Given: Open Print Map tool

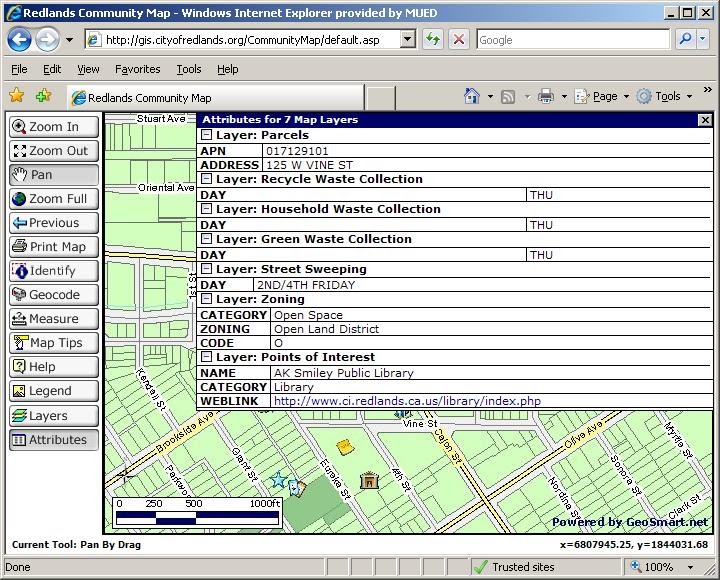Looking at the screenshot, I should coord(54,247).
